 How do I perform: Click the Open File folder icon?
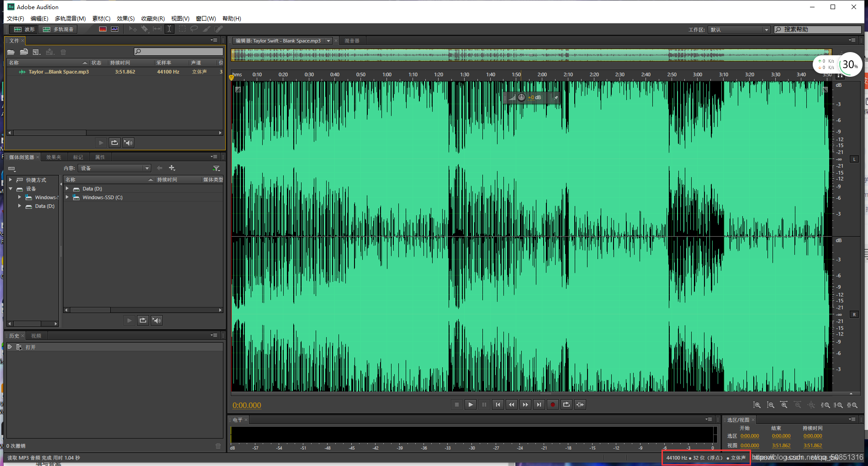pyautogui.click(x=11, y=52)
